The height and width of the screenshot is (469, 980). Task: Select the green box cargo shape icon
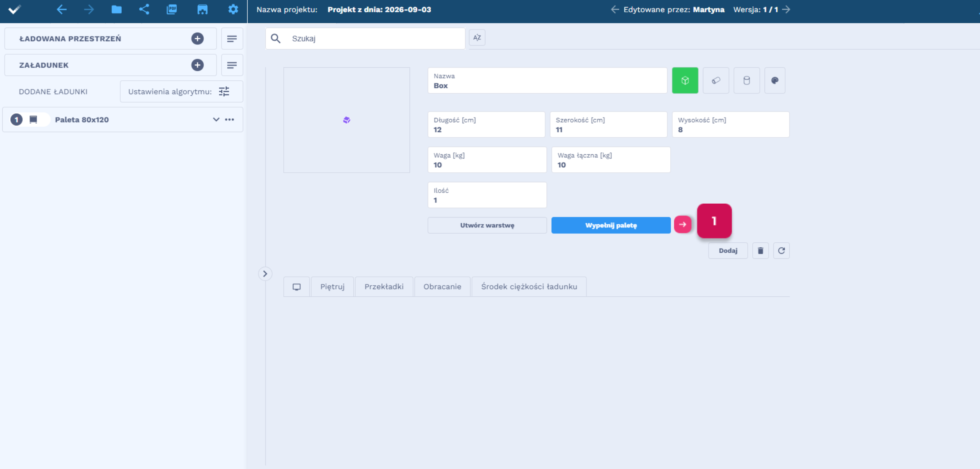click(685, 80)
